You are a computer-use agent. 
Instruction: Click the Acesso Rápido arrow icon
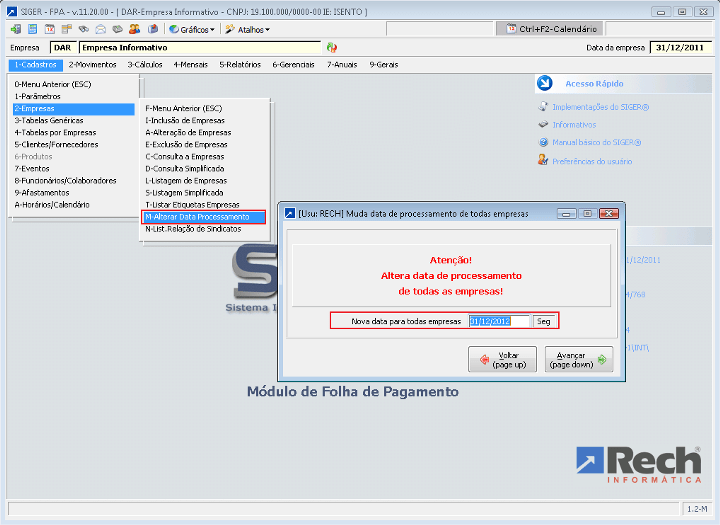coord(545,83)
